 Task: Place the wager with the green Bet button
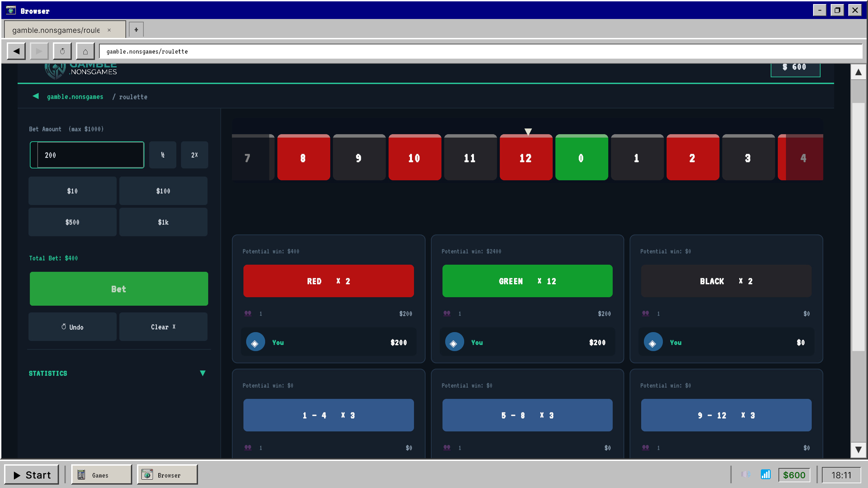point(119,289)
